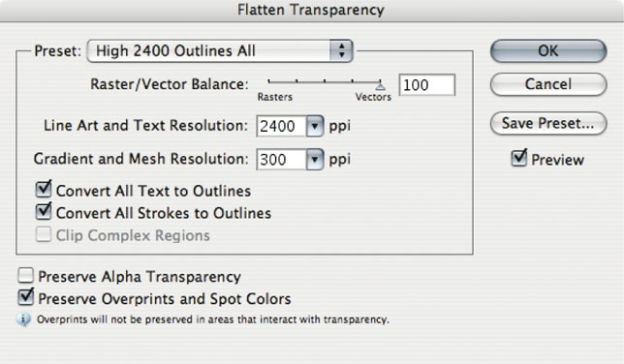Click Save Preset... button
This screenshot has width=624, height=364.
(548, 123)
